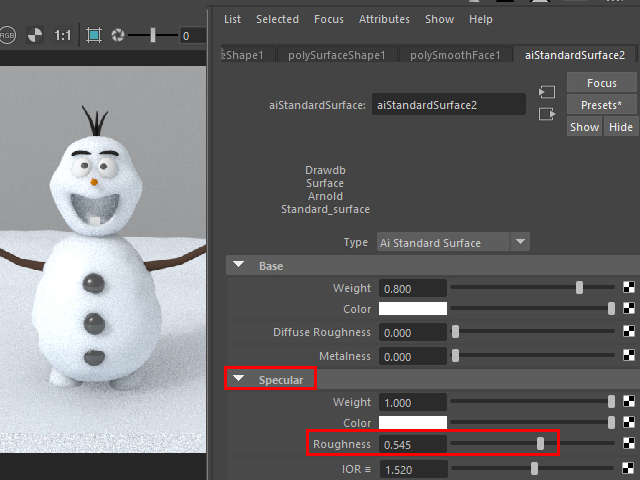Click the Specular Roughness slider

[x=541, y=443]
